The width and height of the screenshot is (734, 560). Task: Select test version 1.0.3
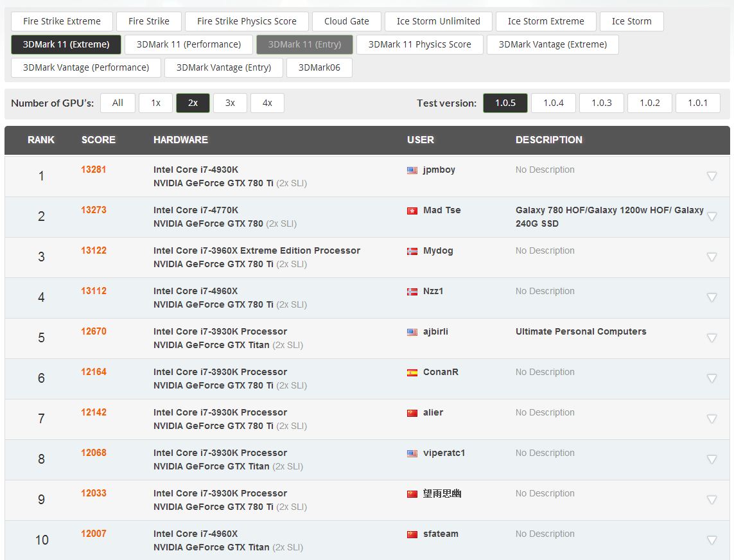pos(602,103)
